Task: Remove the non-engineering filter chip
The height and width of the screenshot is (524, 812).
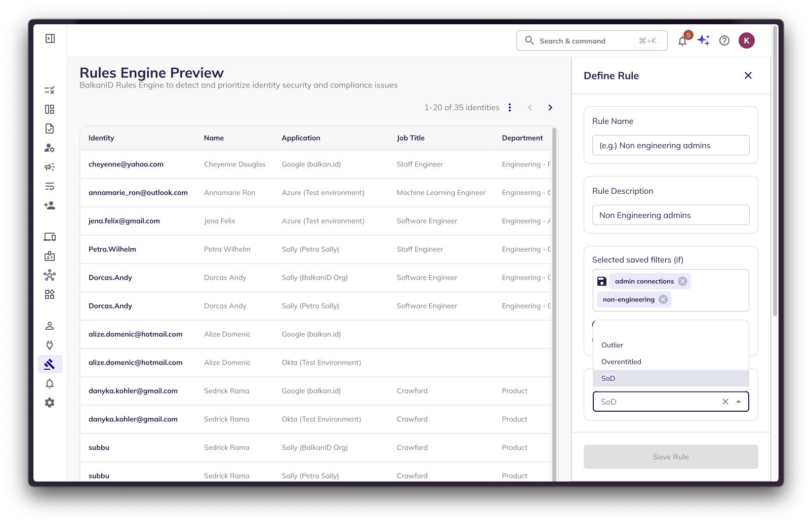Action: tap(663, 299)
